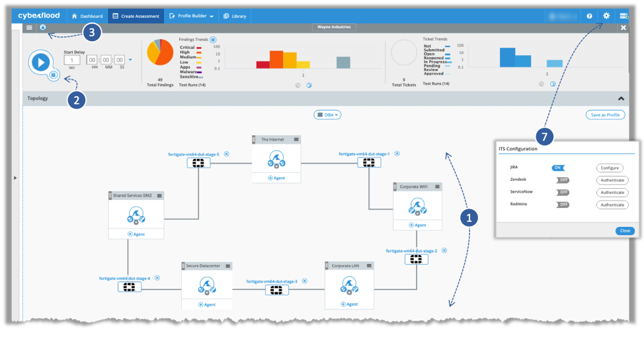
Task: Open the hamburger menu in gray bar
Action: coord(29,28)
